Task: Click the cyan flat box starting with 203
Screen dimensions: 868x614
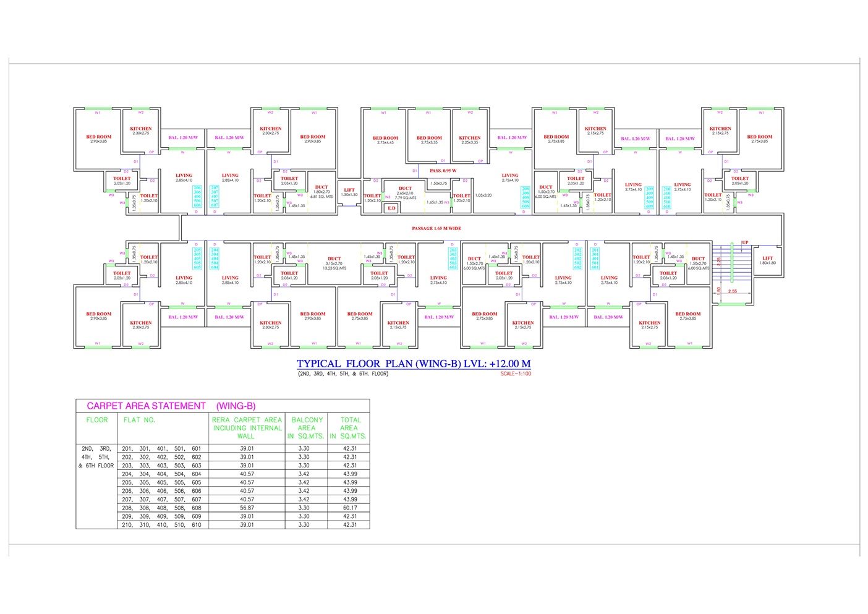Action: pyautogui.click(x=453, y=258)
